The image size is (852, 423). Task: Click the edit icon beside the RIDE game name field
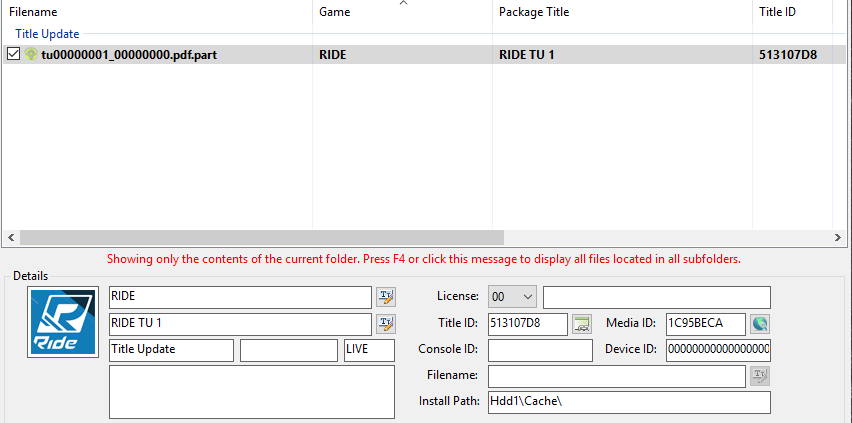[x=385, y=297]
